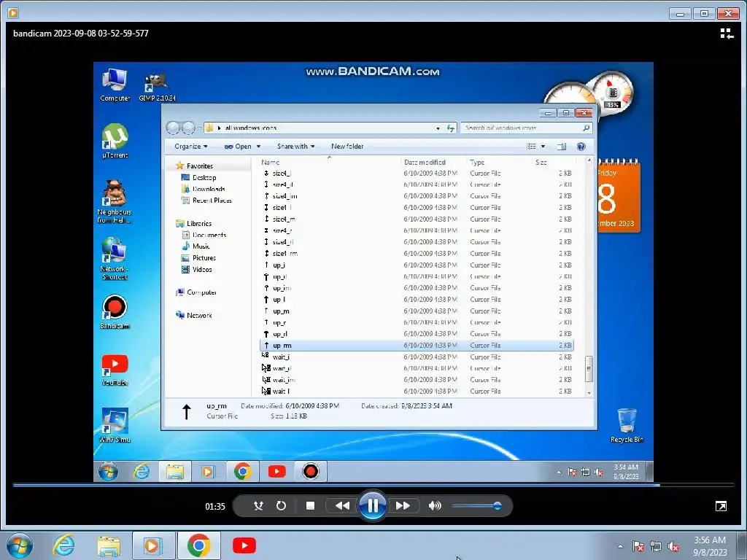747x560 pixels.
Task: Show hidden icons in the outer system tray
Action: (x=620, y=546)
